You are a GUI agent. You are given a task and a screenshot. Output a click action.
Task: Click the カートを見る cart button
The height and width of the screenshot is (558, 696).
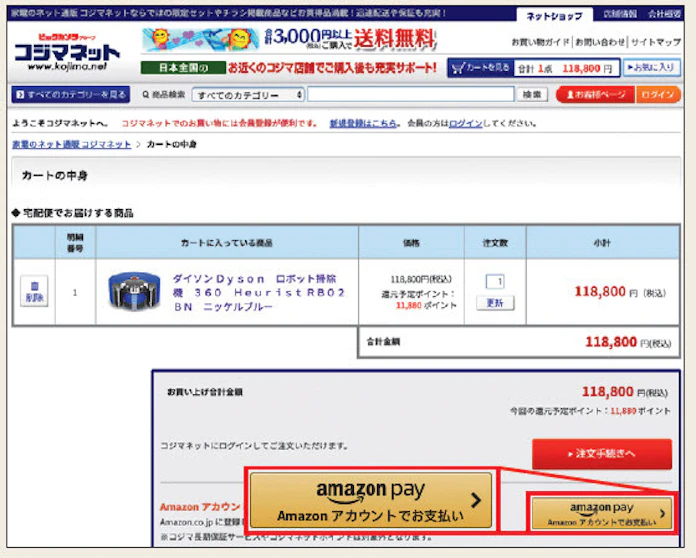480,68
